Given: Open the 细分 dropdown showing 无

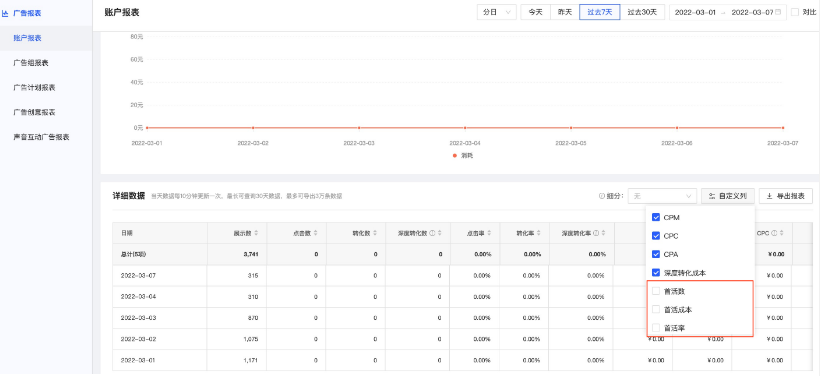Looking at the screenshot, I should 662,197.
